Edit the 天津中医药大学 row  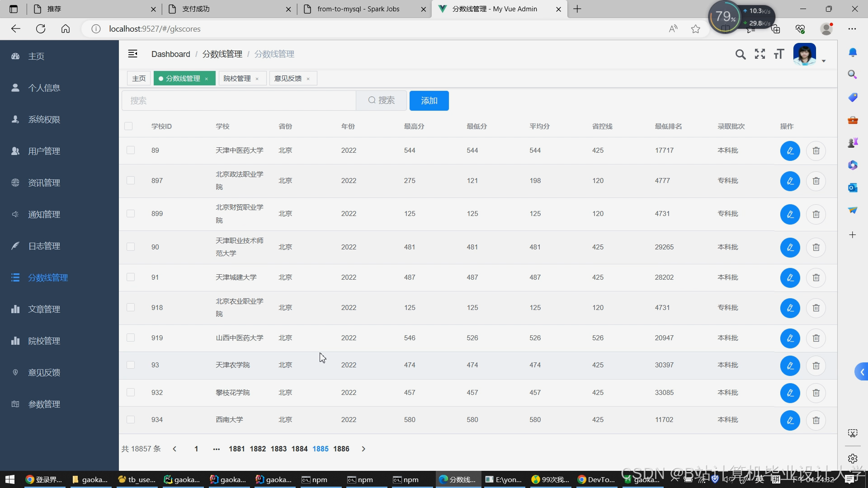pyautogui.click(x=790, y=151)
